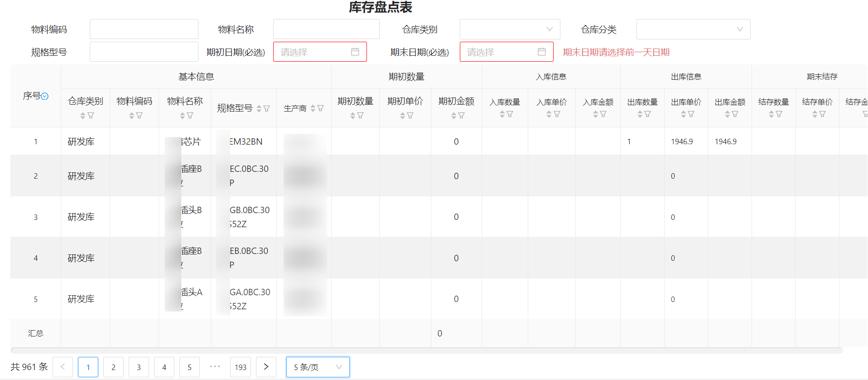Select the EM32BN specification cell
The image size is (868, 380).
coord(244,141)
